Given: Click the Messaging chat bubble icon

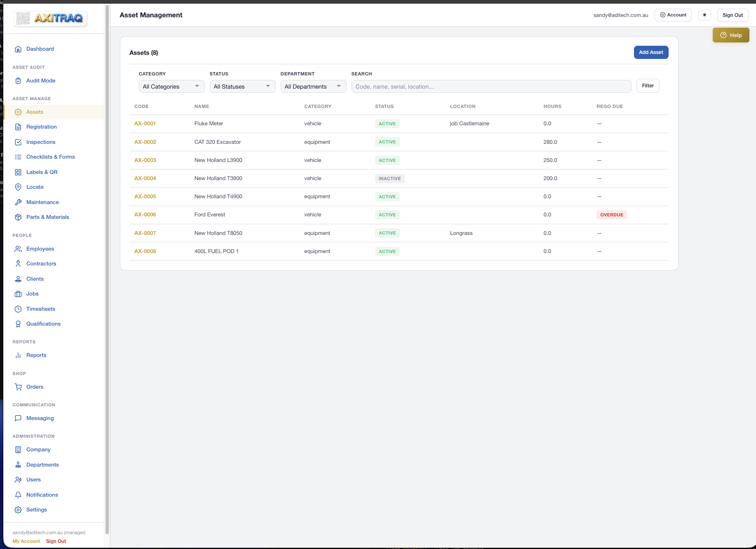Looking at the screenshot, I should coord(18,418).
